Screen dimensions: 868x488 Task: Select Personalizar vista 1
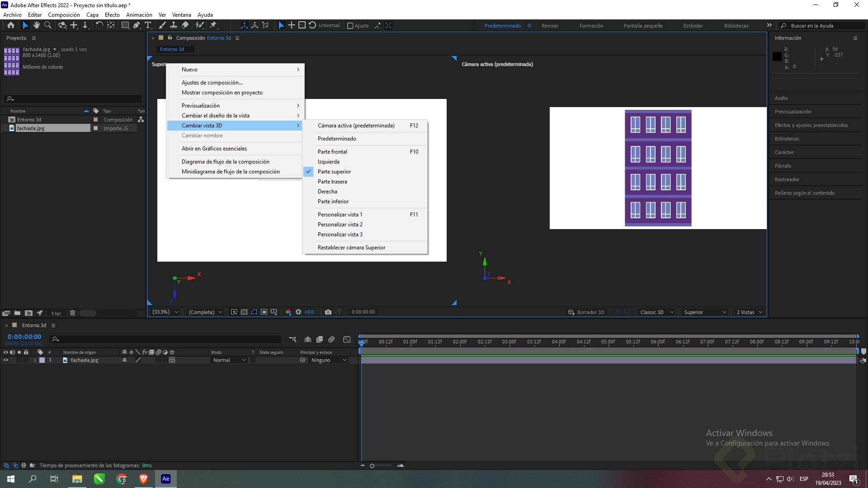pyautogui.click(x=364, y=215)
